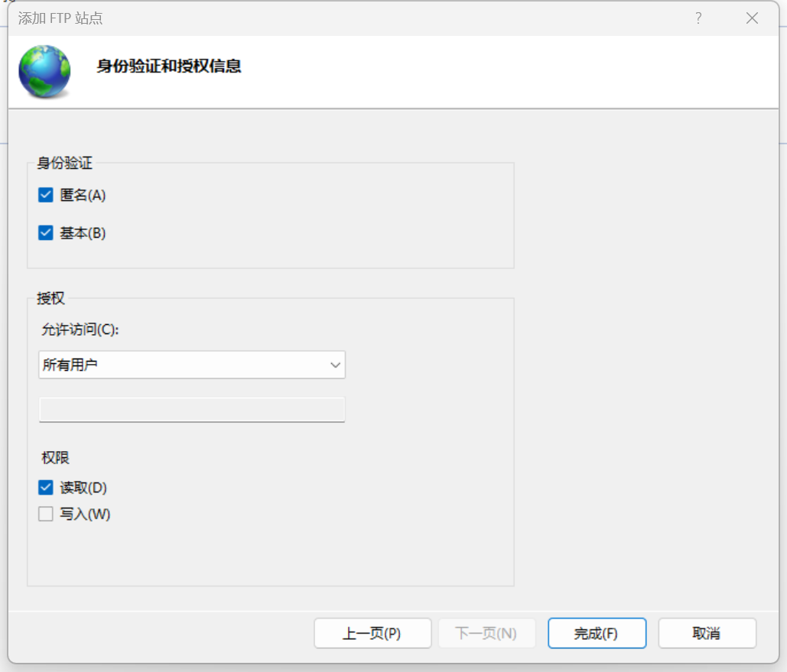
Task: Close the dialog with the X button
Action: click(752, 18)
